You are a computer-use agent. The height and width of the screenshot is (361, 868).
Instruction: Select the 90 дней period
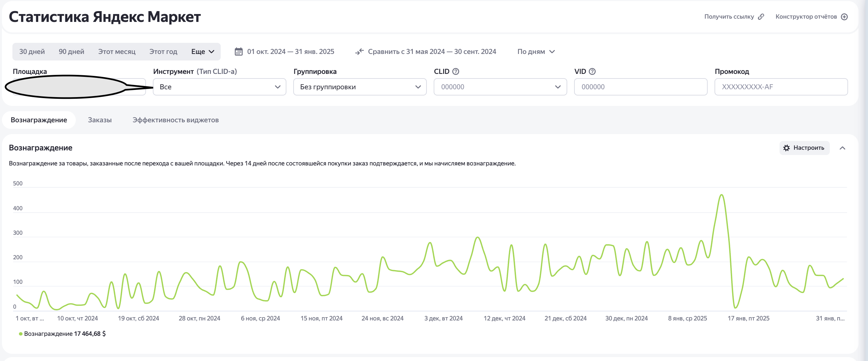pyautogui.click(x=72, y=52)
